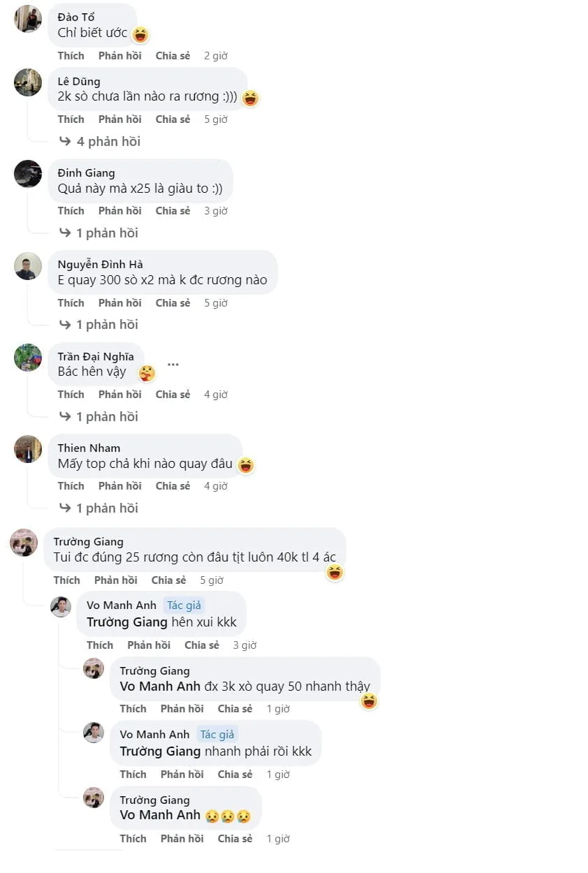Share Thien Nham's comment using Chia sẻ
The image size is (588, 873).
pos(172,486)
